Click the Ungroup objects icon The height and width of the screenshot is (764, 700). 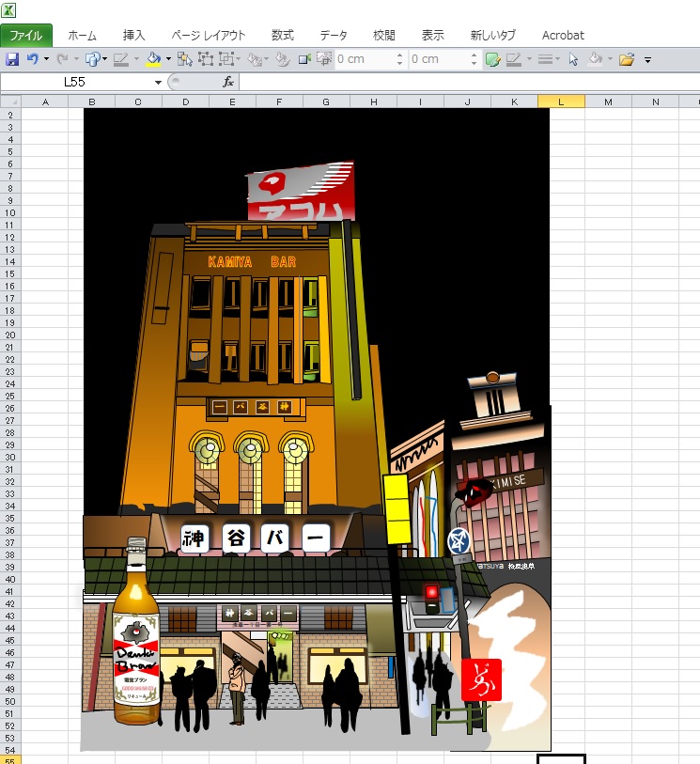click(x=226, y=59)
